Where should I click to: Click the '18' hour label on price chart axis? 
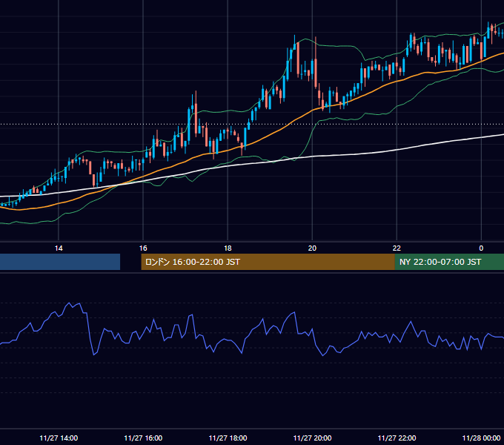pyautogui.click(x=228, y=248)
